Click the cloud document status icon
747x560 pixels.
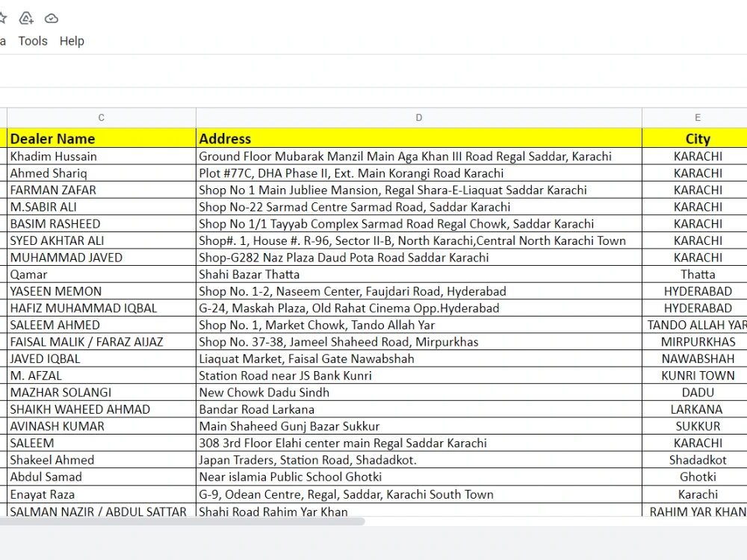tap(52, 19)
